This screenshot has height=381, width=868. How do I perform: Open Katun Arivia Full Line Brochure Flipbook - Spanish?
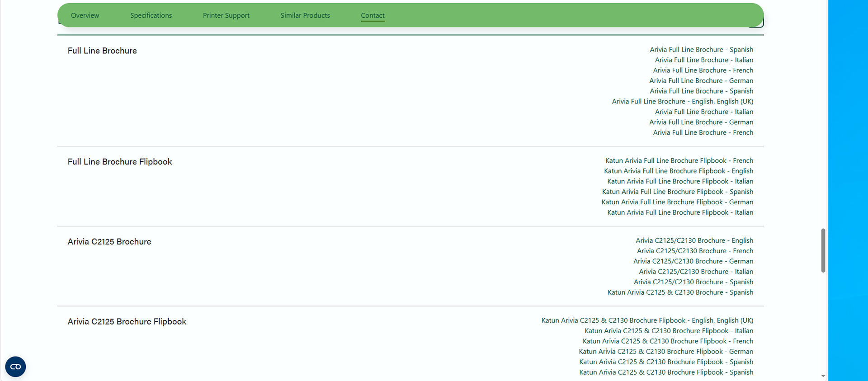678,192
